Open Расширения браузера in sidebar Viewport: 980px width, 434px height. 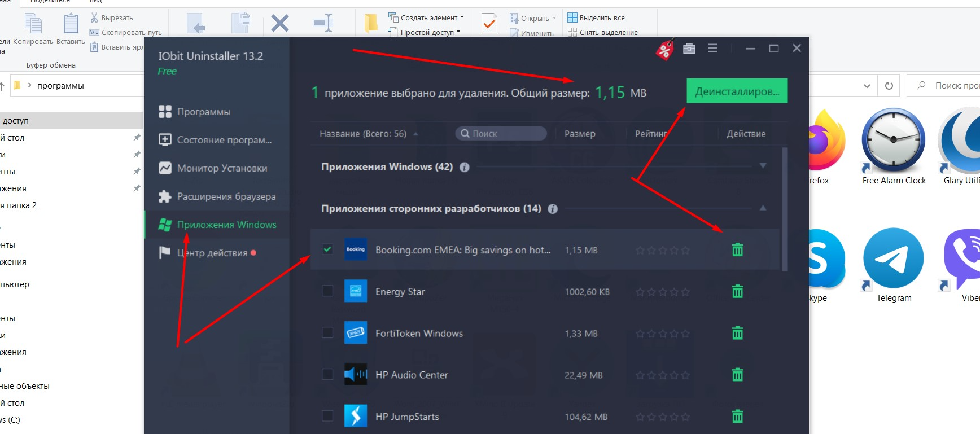pos(217,196)
